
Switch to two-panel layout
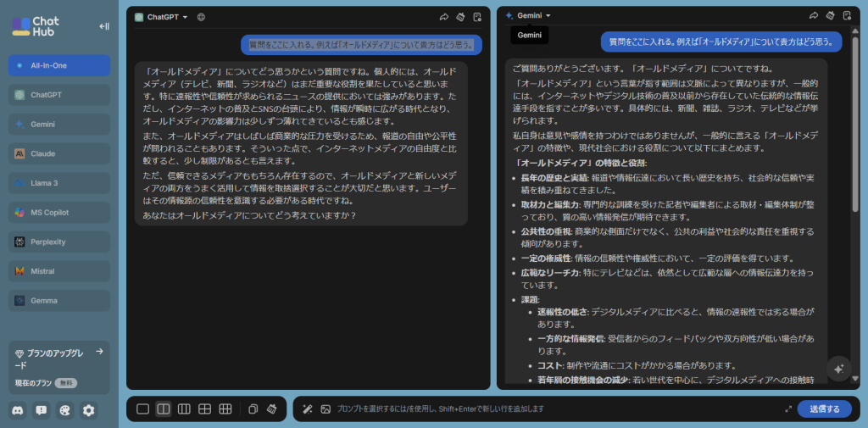pyautogui.click(x=164, y=409)
